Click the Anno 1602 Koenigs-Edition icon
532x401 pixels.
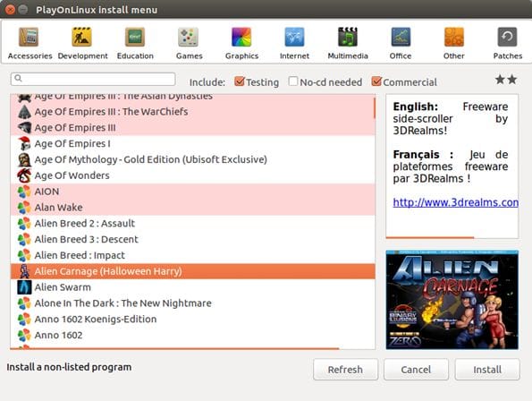point(24,320)
